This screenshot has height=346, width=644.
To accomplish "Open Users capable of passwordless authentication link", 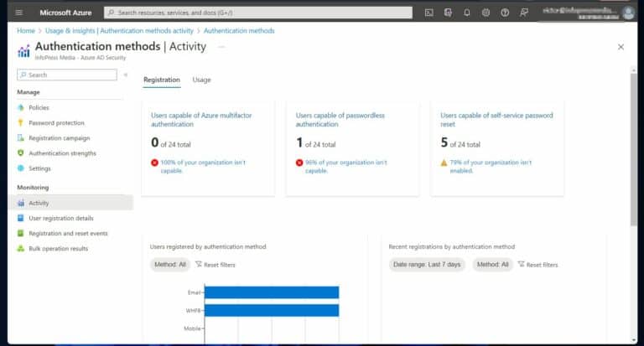I will click(340, 120).
